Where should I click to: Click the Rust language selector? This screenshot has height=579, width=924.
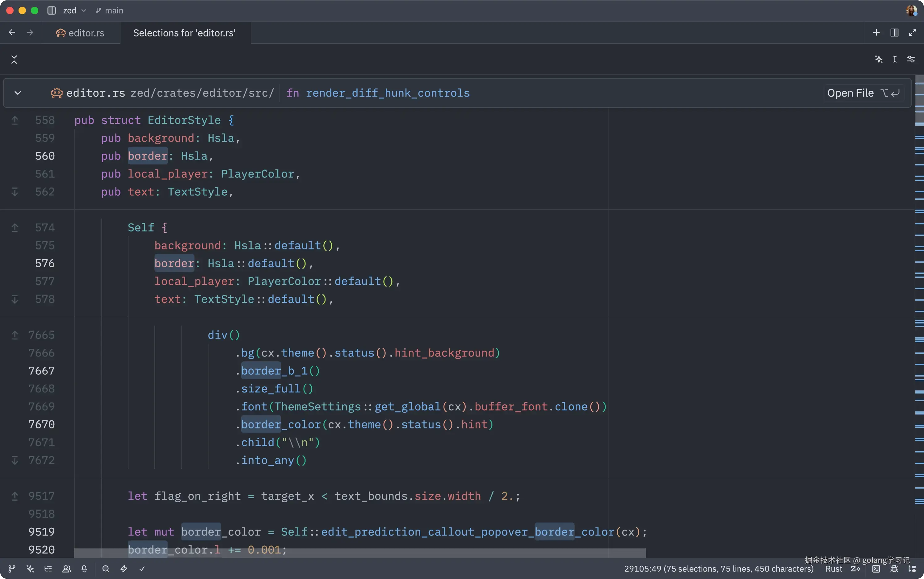834,569
